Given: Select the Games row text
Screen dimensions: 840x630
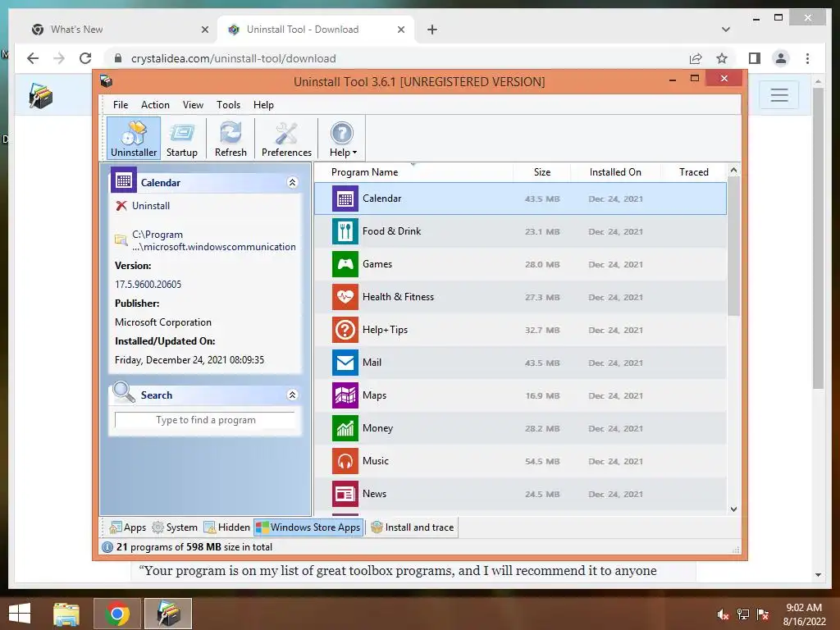Looking at the screenshot, I should pos(377,264).
